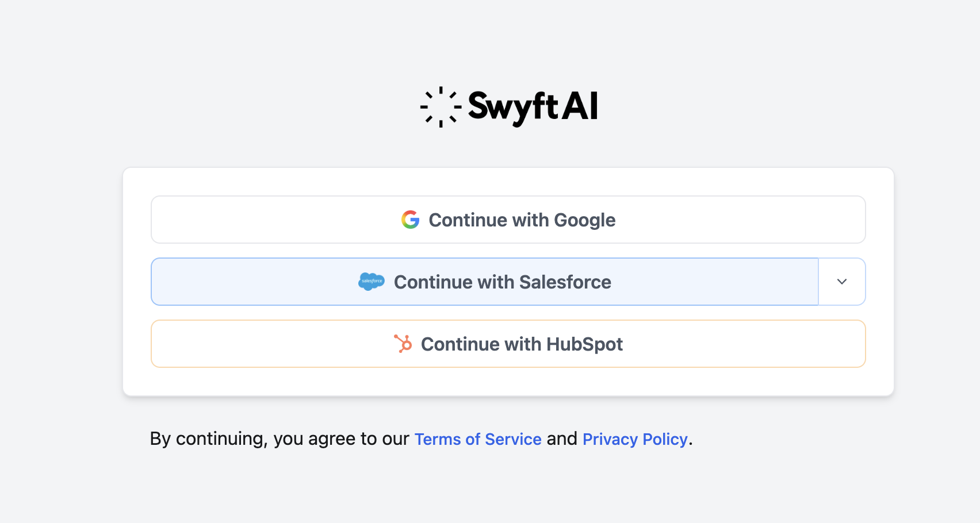980x523 pixels.
Task: Open the Terms of Service link
Action: click(x=478, y=439)
